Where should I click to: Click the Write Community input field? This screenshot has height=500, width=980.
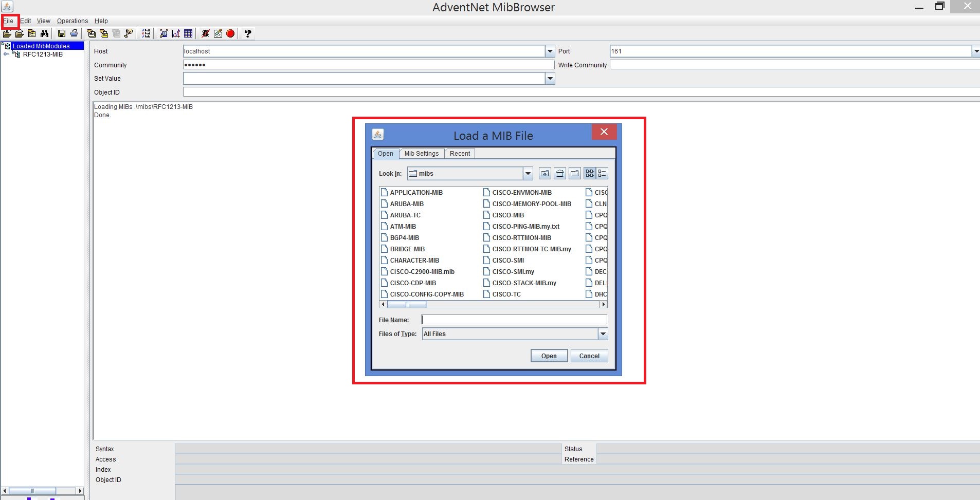[795, 65]
